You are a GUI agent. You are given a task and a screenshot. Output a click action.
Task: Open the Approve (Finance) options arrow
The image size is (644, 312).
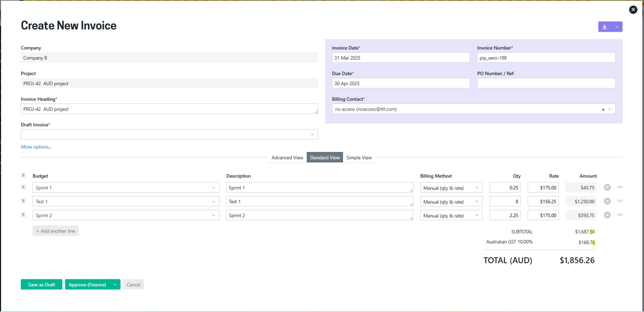(115, 285)
